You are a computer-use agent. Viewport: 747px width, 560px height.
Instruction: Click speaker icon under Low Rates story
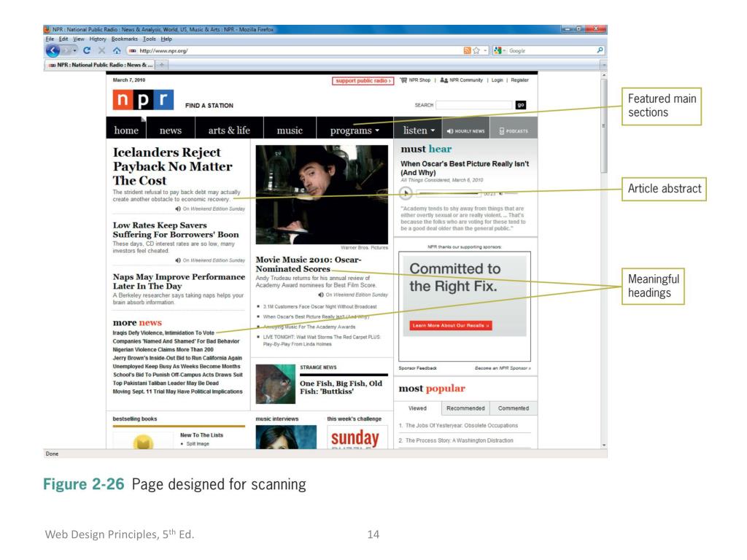[x=178, y=260]
